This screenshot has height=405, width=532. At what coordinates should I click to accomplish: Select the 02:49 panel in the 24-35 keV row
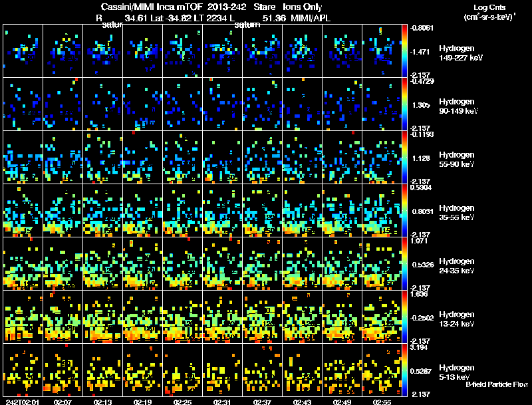[342, 263]
